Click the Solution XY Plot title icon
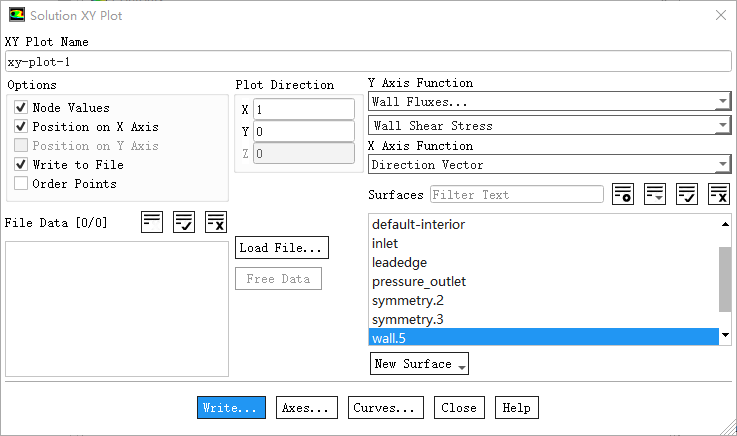The image size is (737, 436). pos(17,16)
